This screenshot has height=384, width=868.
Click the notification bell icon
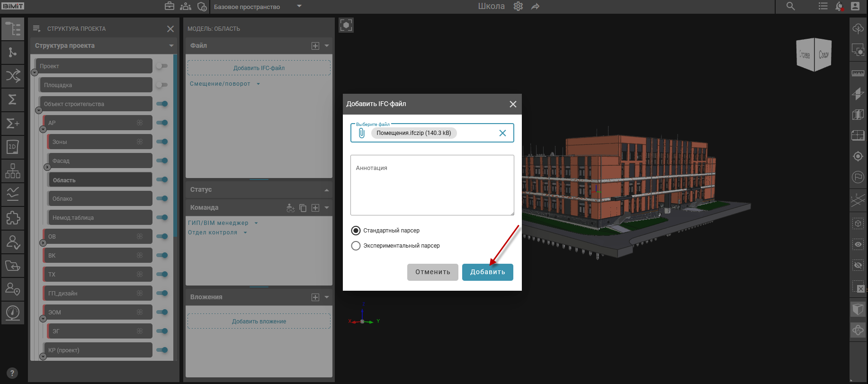pos(839,6)
